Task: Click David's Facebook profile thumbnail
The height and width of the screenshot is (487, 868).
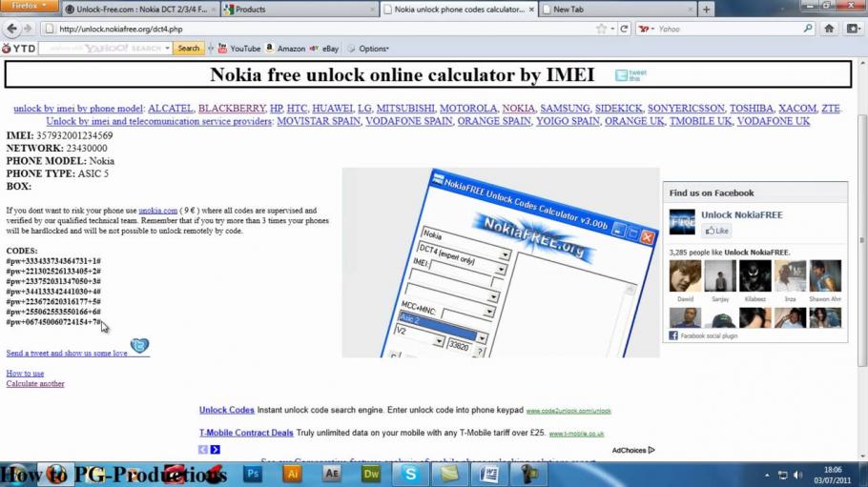Action: 685,275
